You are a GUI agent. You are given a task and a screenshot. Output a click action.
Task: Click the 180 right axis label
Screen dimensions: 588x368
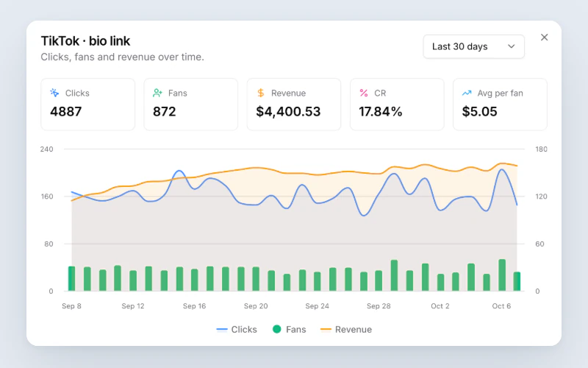(x=541, y=149)
